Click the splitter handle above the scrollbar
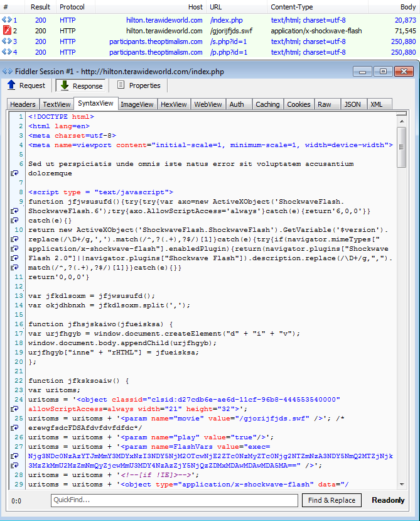 tap(402, 114)
